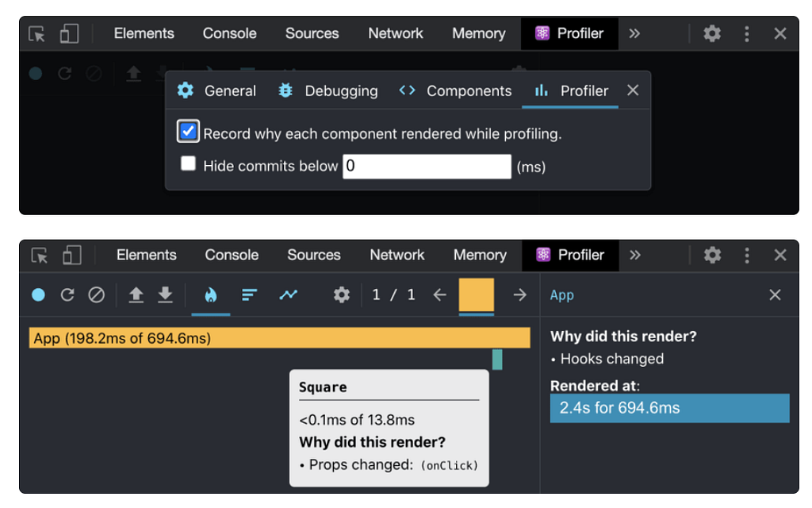Viewport: 812px width, 508px height.
Task: Open Elements tab in top DevTools
Action: click(144, 33)
